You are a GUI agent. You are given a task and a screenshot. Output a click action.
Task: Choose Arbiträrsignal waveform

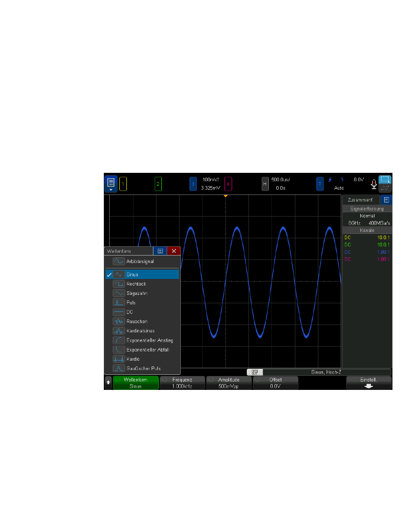pyautogui.click(x=142, y=261)
